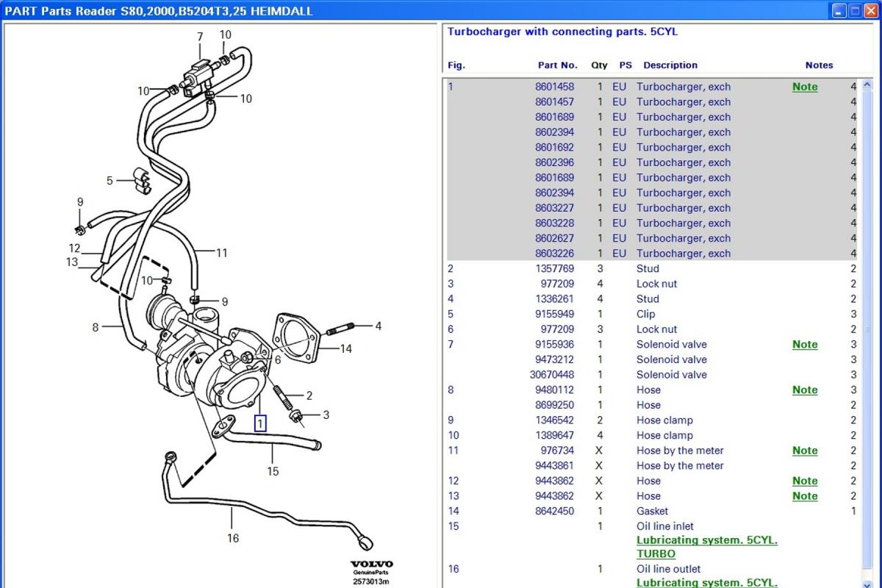Open the Note link for part 976734
Image resolution: width=882 pixels, height=588 pixels.
coord(805,451)
